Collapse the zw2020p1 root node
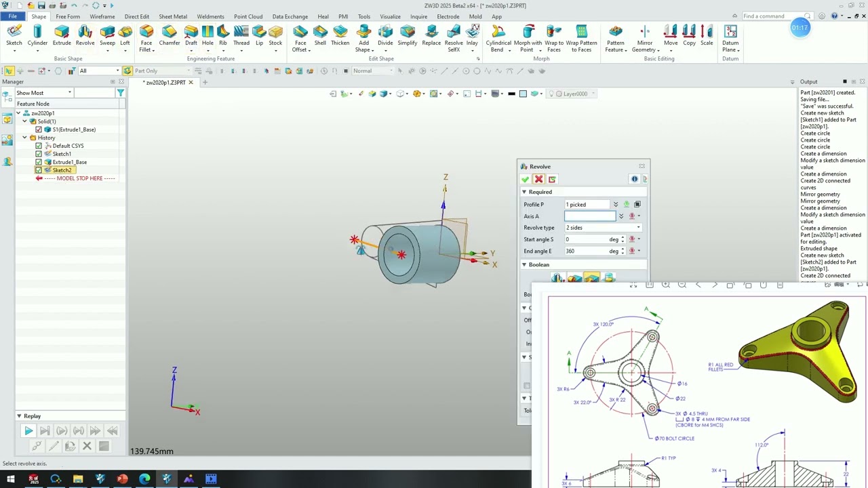 tap(18, 113)
